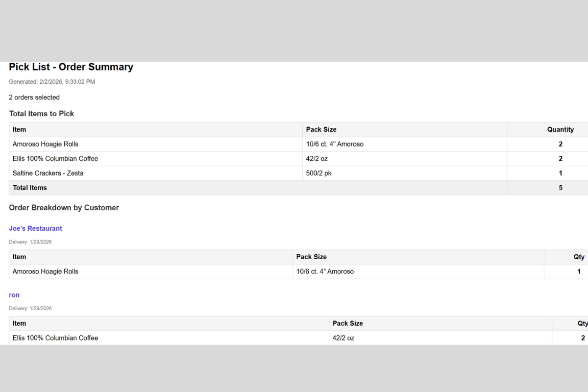Click the Quantity column header

(561, 129)
